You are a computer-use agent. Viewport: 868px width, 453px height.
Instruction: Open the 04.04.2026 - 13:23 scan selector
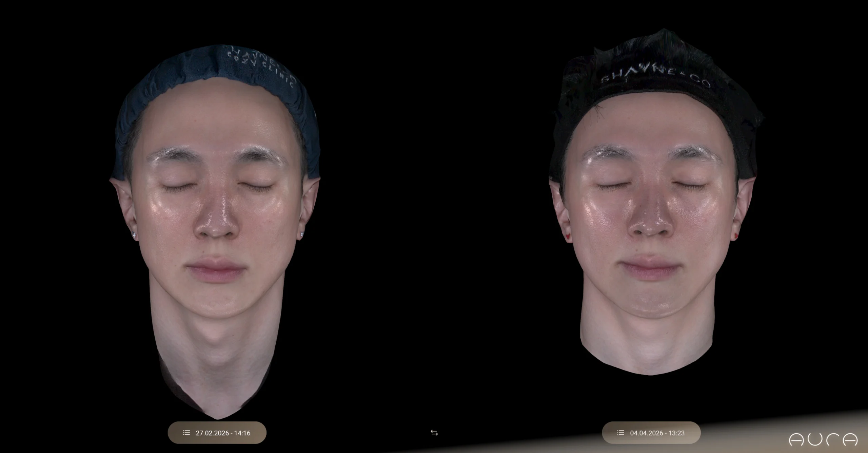[x=651, y=433]
